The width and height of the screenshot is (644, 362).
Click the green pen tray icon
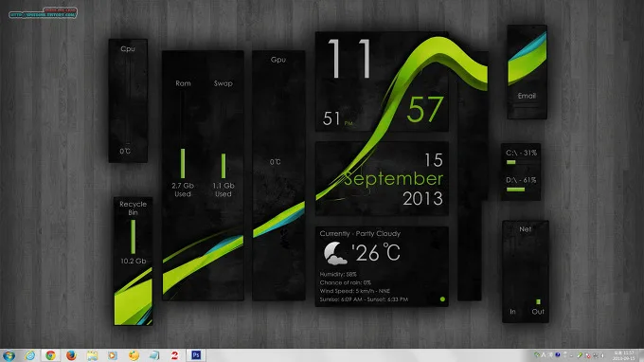580,355
